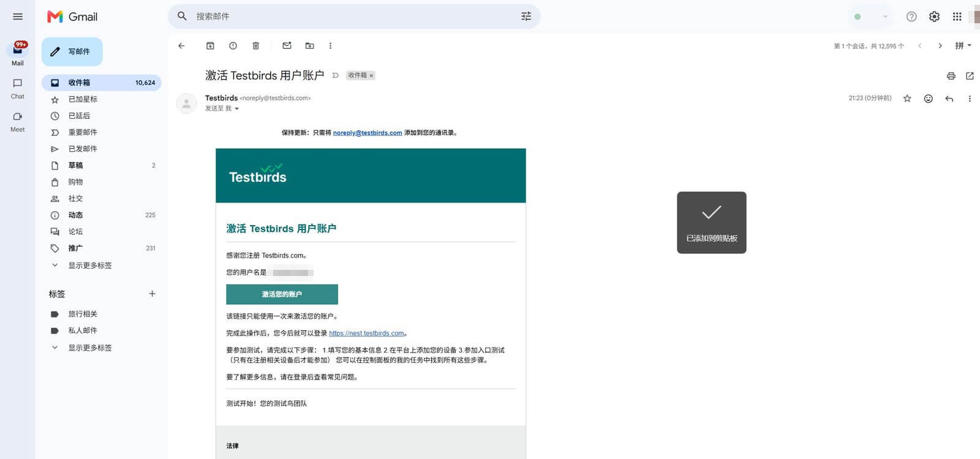Focus the 搜索邮件 search field
The height and width of the screenshot is (459, 980).
click(354, 17)
